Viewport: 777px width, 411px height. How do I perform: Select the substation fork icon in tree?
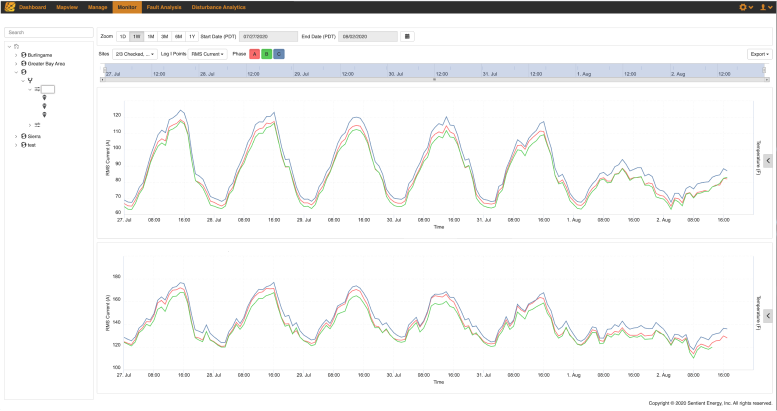click(x=30, y=80)
